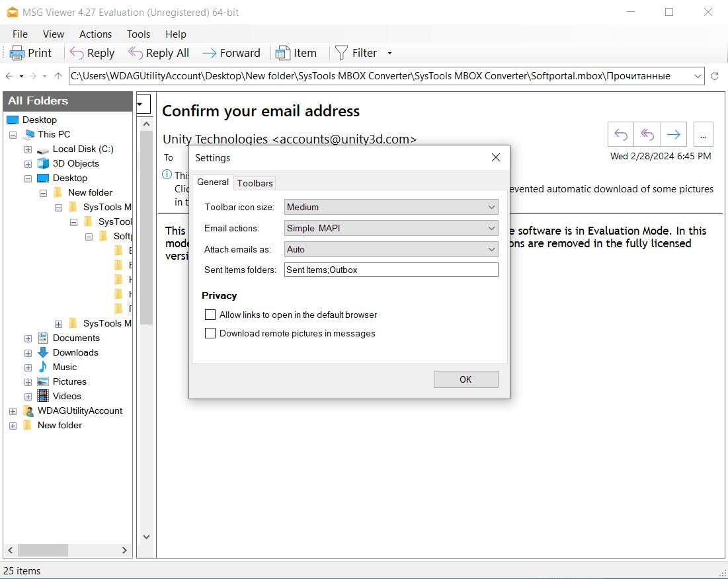The height and width of the screenshot is (579, 728).
Task: Collapse the This PC node
Action: pyautogui.click(x=13, y=135)
